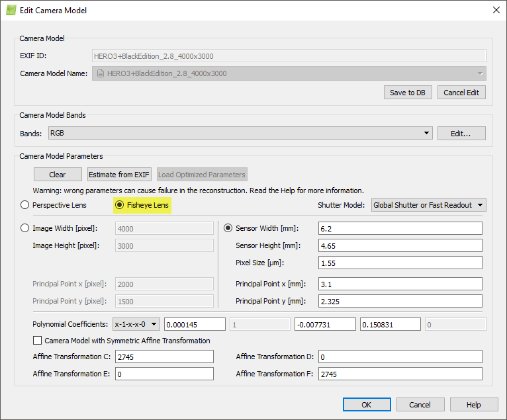Open the Bands dropdown showing RGB
This screenshot has width=507, height=420.
(240, 134)
